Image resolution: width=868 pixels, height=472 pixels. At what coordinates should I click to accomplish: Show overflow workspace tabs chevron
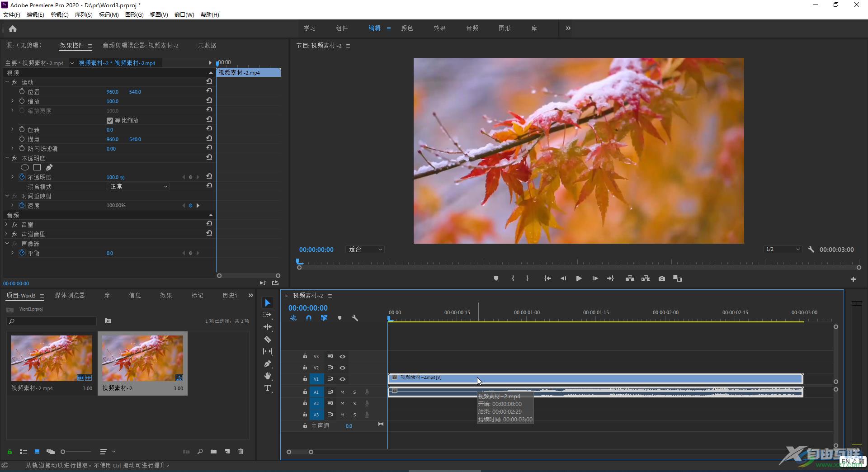click(568, 28)
